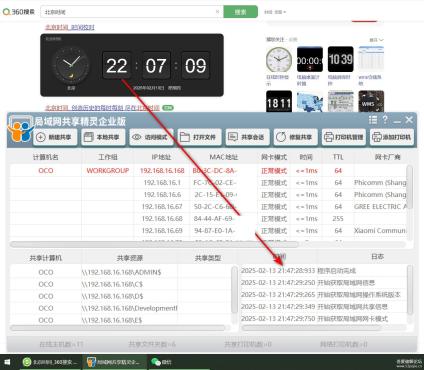Click the 修复共享 refresh button
This screenshot has width=424, height=370.
point(295,137)
